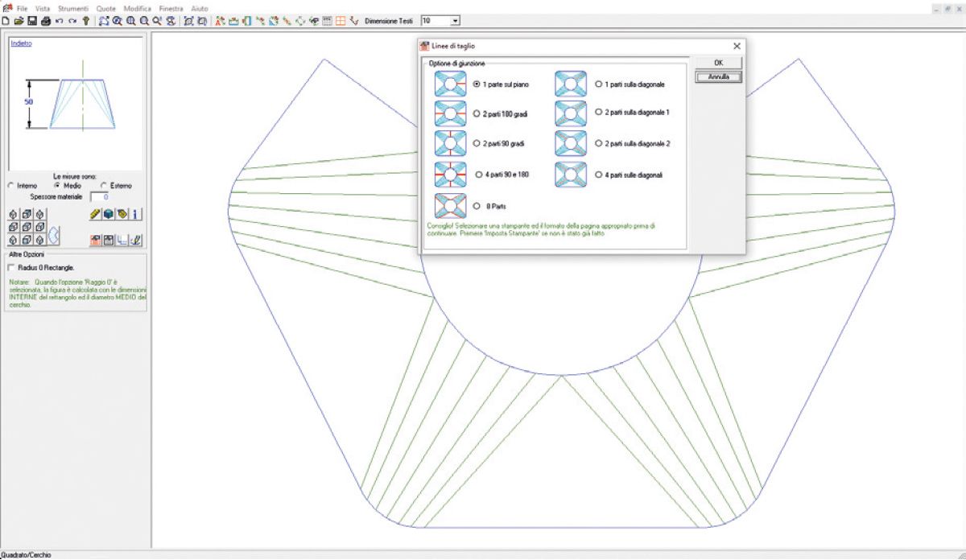The width and height of the screenshot is (966, 560).
Task: Select the 'Esterno' measurement radio button
Action: (104, 186)
